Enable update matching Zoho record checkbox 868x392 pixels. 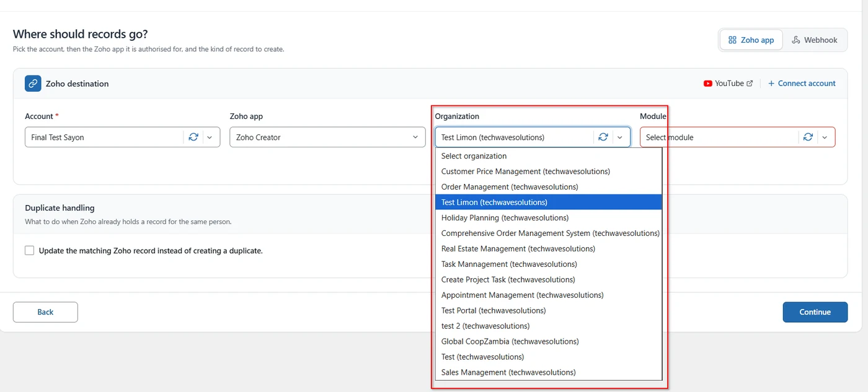pos(30,251)
